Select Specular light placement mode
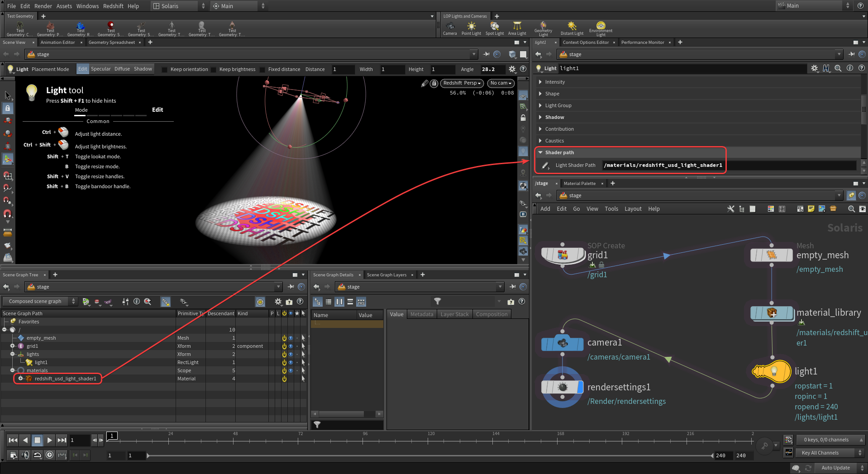868x474 pixels. pos(100,69)
